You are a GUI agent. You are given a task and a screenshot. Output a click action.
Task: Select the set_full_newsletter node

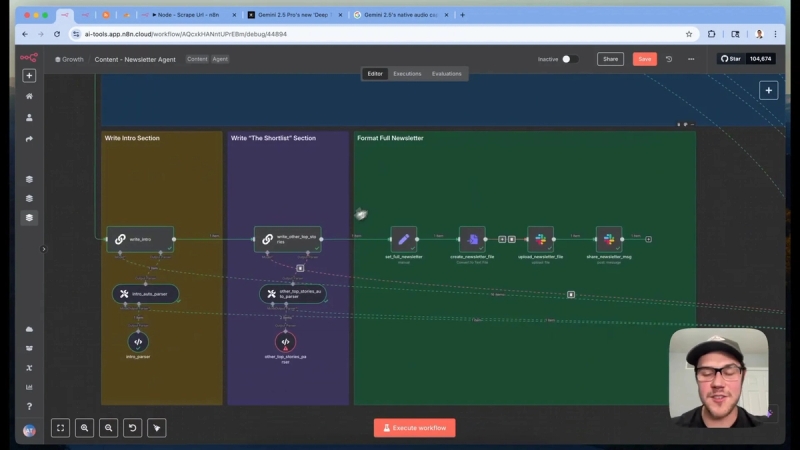[404, 239]
